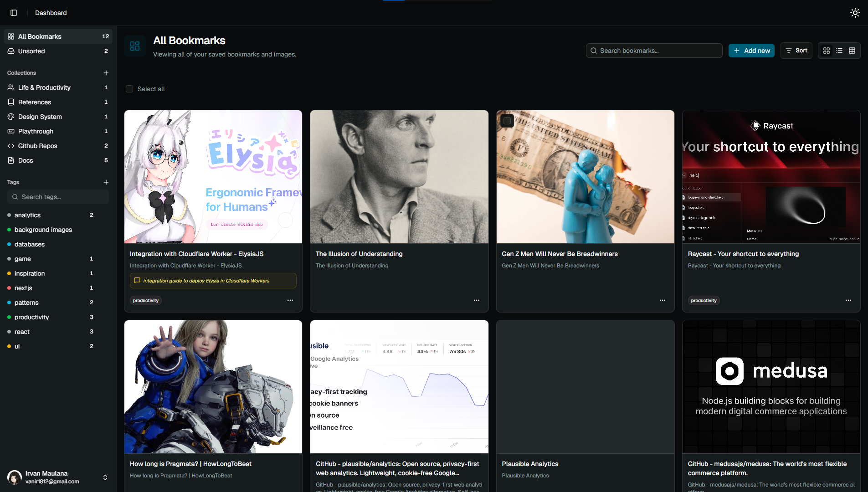Image resolution: width=868 pixels, height=492 pixels.
Task: Switch theme with the sun icon
Action: click(855, 13)
